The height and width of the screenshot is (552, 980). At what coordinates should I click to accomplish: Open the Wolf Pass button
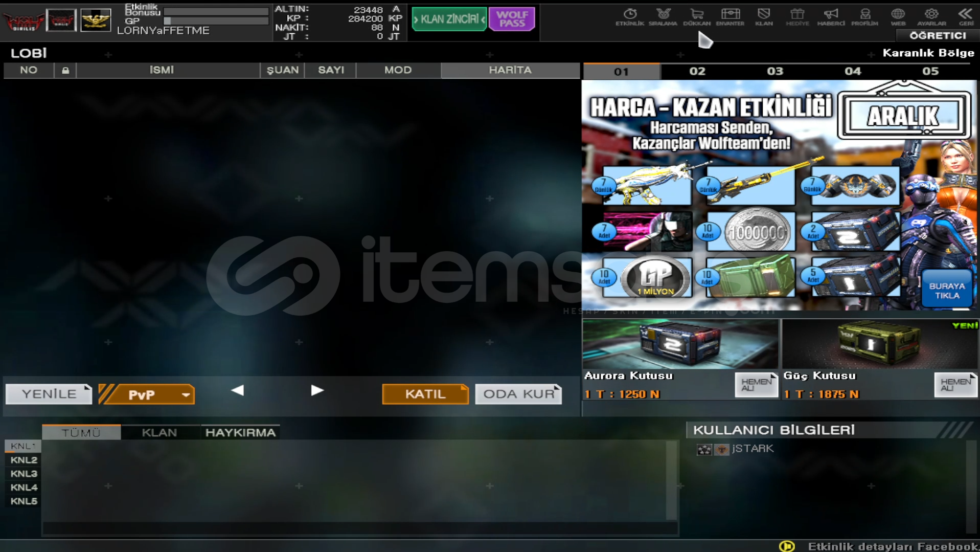[x=512, y=19]
